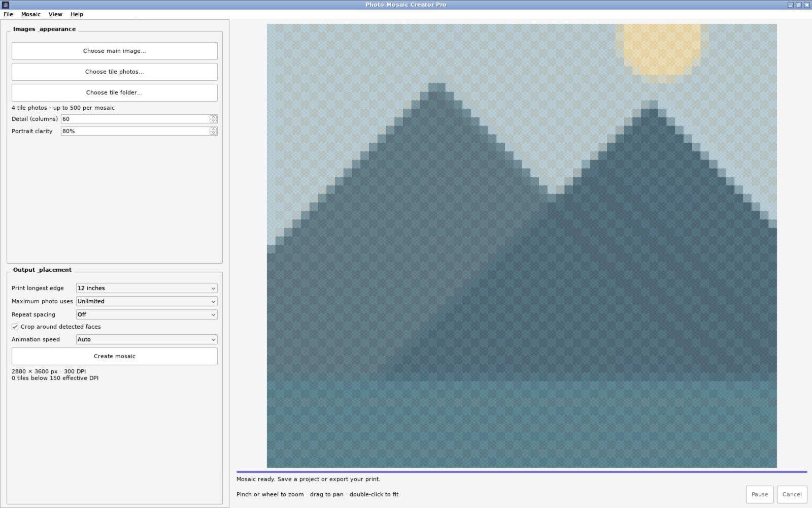Click the Choose main image button

pyautogui.click(x=115, y=51)
